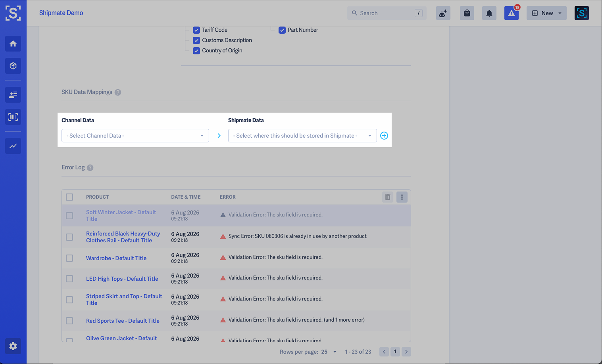
Task: Click the Error Log help icon
Action: pos(90,168)
